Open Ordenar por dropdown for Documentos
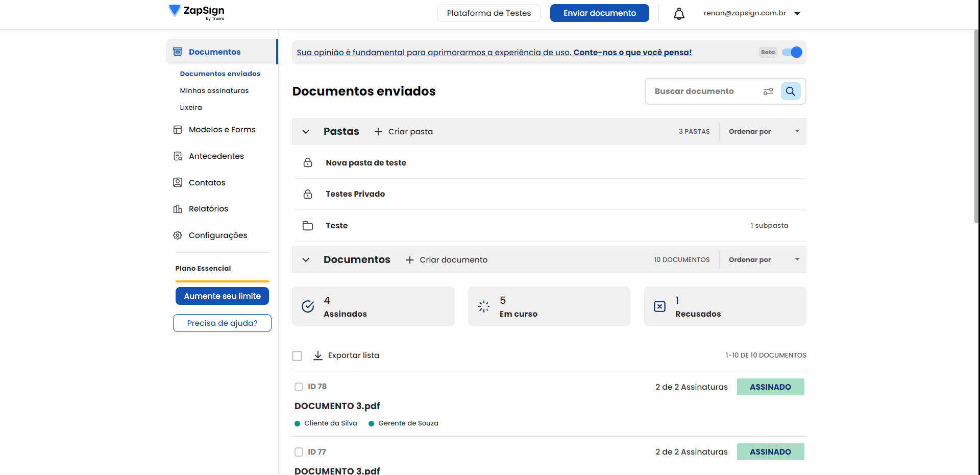The height and width of the screenshot is (475, 980). [764, 260]
